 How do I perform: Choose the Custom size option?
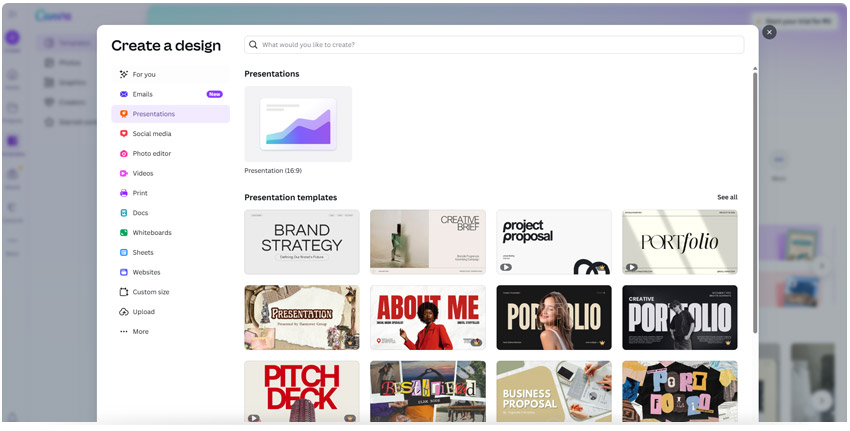tap(171, 292)
